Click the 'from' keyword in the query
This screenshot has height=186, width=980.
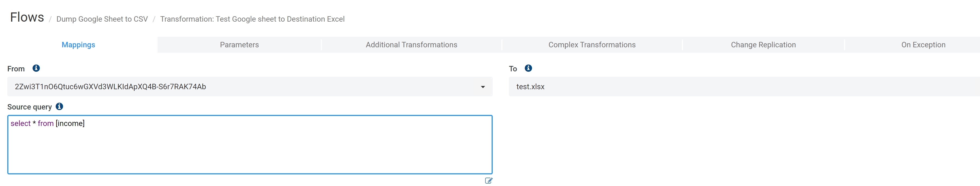click(46, 123)
